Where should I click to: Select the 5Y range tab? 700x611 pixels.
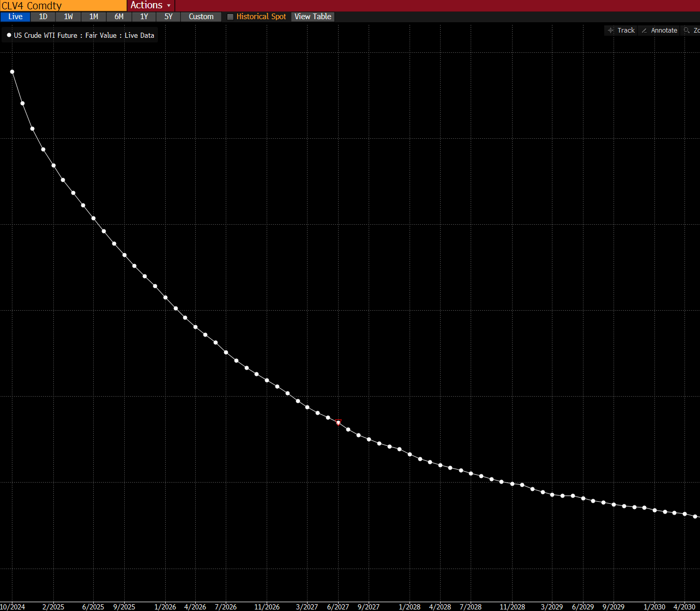point(168,17)
